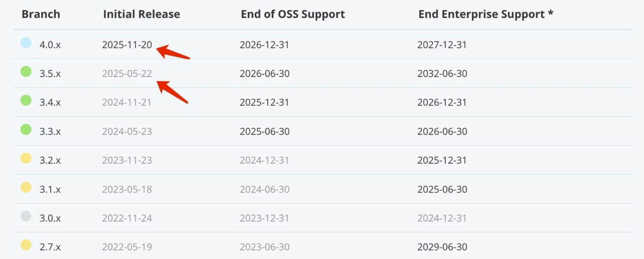644x259 pixels.
Task: Select the 3.5.x branch label
Action: (x=50, y=74)
